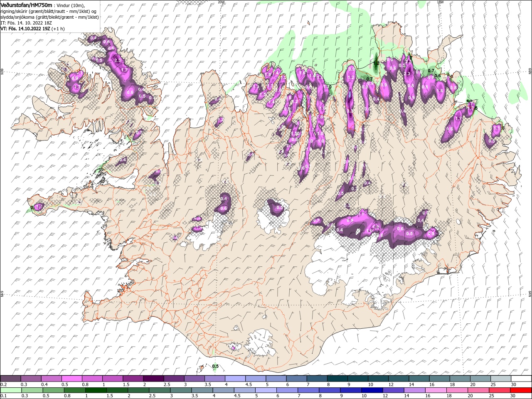
Task: Pick the upper-scale dark teal swatch between 8 and 9
Action: [x=337, y=379]
